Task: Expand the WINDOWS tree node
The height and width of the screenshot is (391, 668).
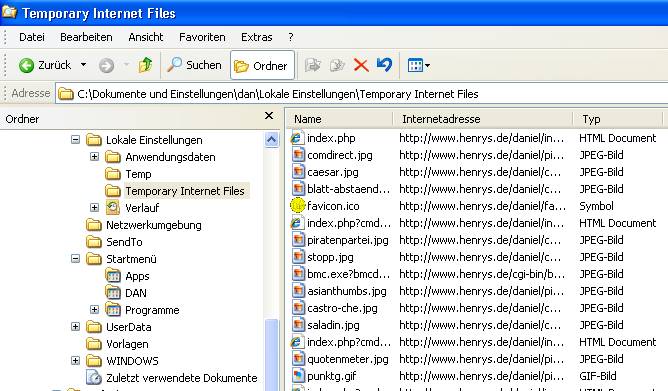Action: pyautogui.click(x=75, y=361)
